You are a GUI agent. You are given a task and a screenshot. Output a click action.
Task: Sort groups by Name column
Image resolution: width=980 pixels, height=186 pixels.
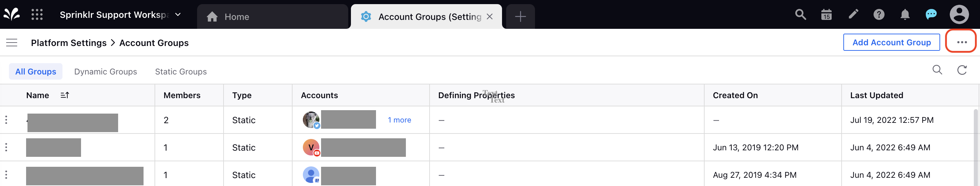coord(65,95)
